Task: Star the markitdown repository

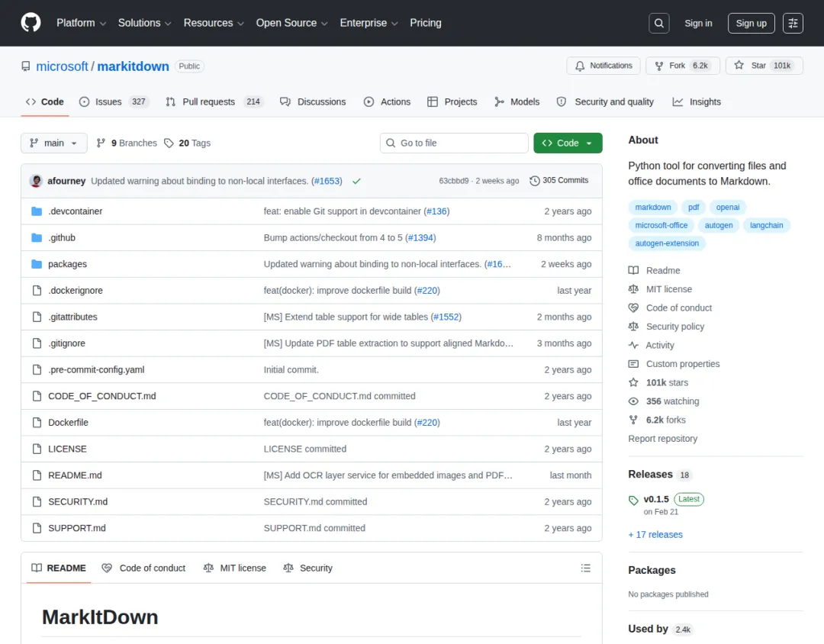Action: point(764,66)
